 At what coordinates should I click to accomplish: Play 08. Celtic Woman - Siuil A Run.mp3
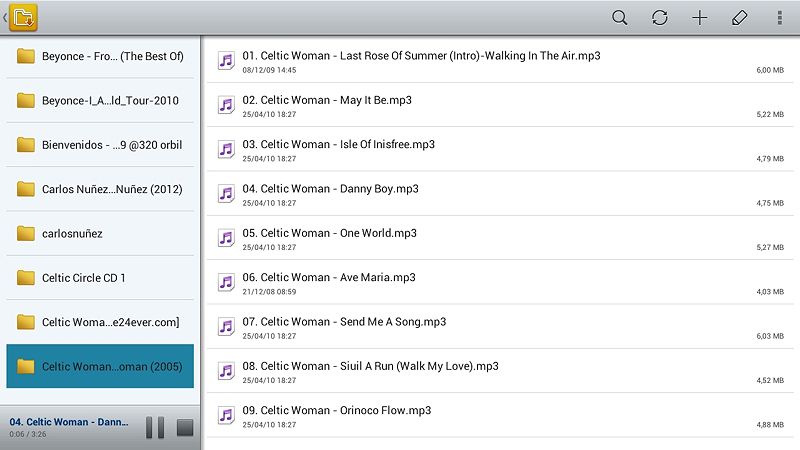(x=500, y=371)
